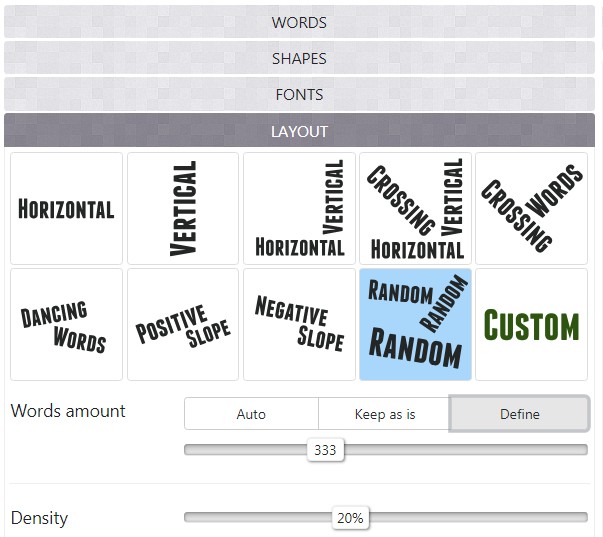The width and height of the screenshot is (603, 537).
Task: Expand the Fonts section
Action: [299, 95]
